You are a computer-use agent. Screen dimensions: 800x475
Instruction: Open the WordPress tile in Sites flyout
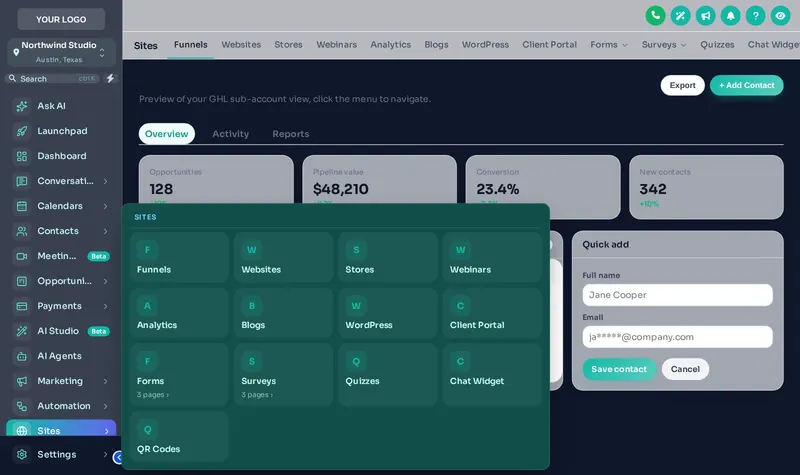point(388,313)
